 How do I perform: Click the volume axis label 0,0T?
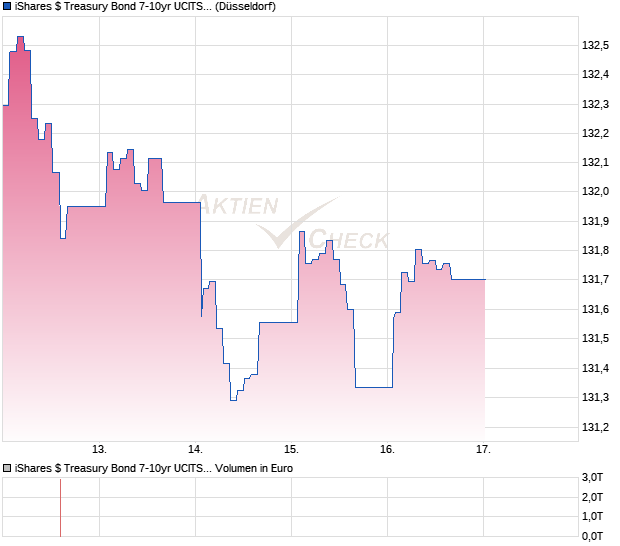(x=592, y=537)
